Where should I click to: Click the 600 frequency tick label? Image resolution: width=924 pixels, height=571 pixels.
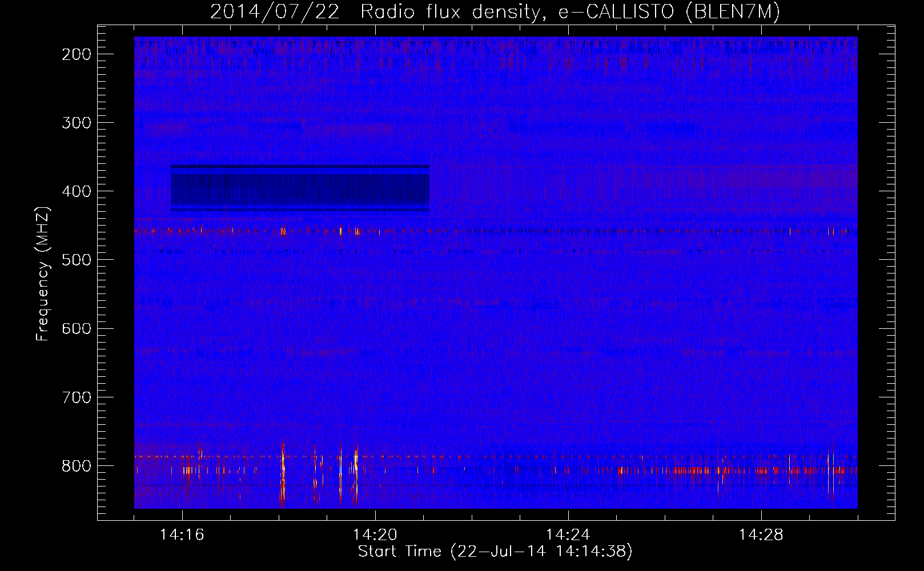pyautogui.click(x=76, y=328)
